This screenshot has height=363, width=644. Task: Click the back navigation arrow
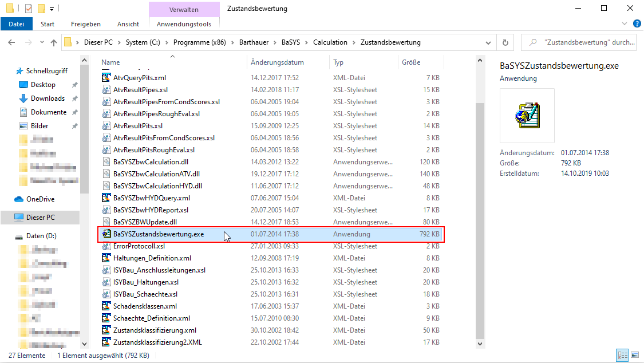[12, 42]
